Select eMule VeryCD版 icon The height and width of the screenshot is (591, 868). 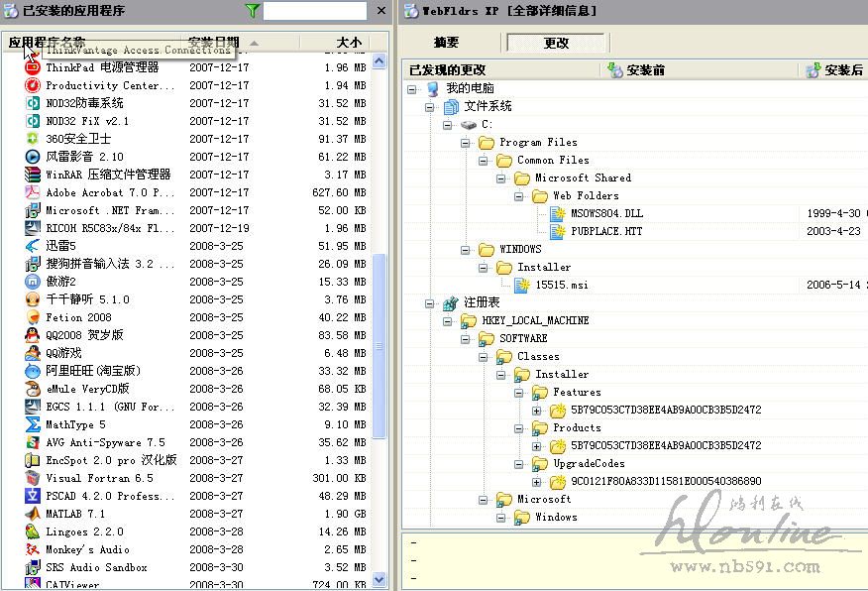tap(33, 389)
